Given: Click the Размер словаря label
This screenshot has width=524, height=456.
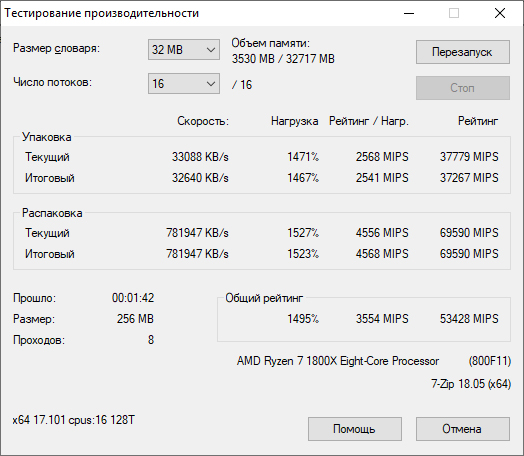Looking at the screenshot, I should (x=56, y=48).
